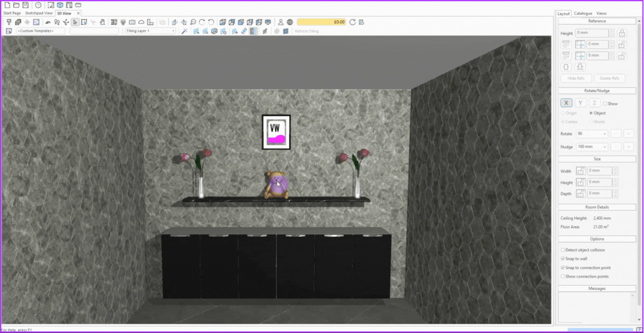
Task: Switch to the Sketchpad View tab
Action: 39,13
